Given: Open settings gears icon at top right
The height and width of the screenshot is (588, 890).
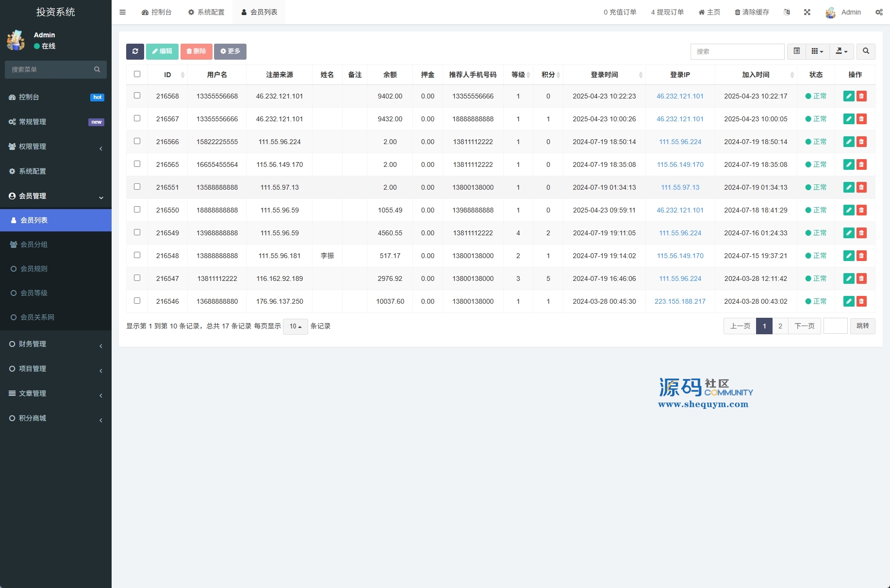Looking at the screenshot, I should click(x=879, y=12).
